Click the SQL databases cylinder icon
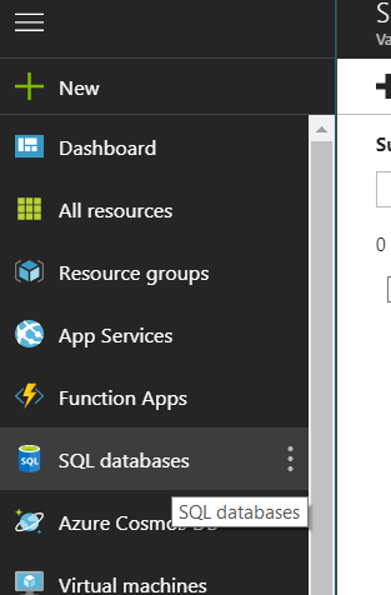 29,459
